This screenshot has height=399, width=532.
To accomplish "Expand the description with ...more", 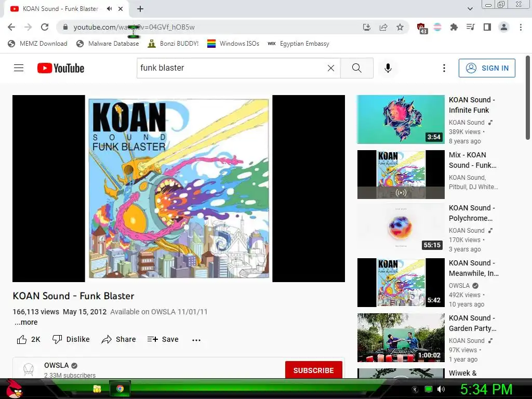I will pyautogui.click(x=26, y=322).
